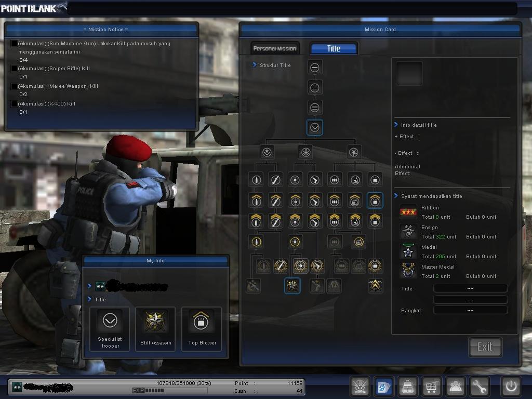Select the plain crosshair title without chevrons
Image resolution: width=532 pixels, height=399 pixels.
coord(295,180)
